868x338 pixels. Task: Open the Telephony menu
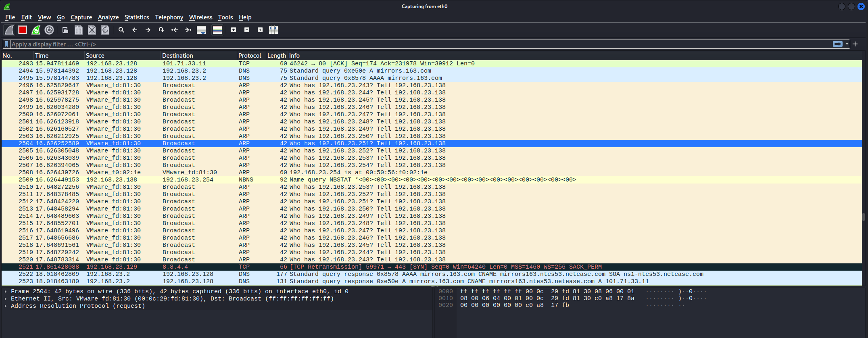point(169,17)
